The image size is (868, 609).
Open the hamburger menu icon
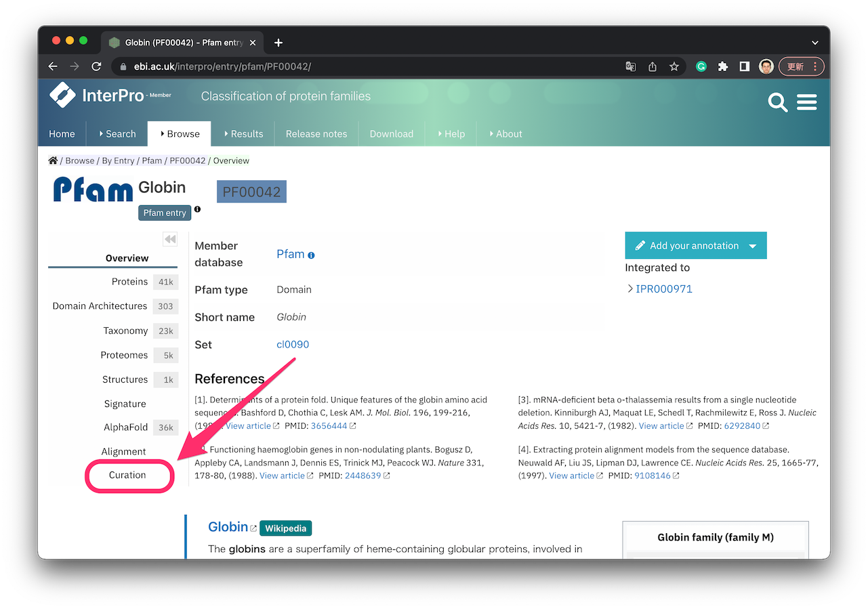pyautogui.click(x=806, y=102)
